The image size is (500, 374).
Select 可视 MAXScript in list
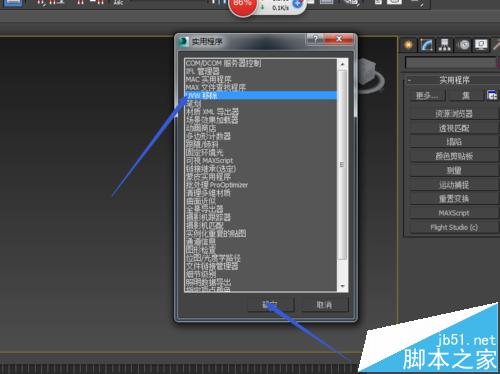(x=261, y=160)
